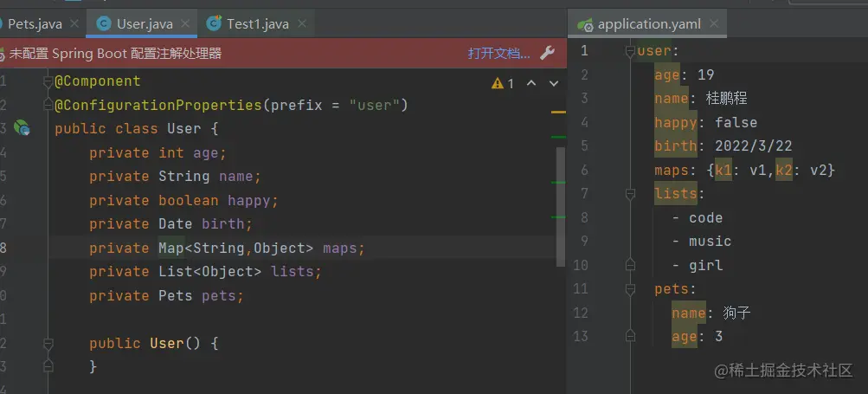Collapse the @ConfigurationProperties fold marker
The height and width of the screenshot is (394, 868).
[x=48, y=106]
